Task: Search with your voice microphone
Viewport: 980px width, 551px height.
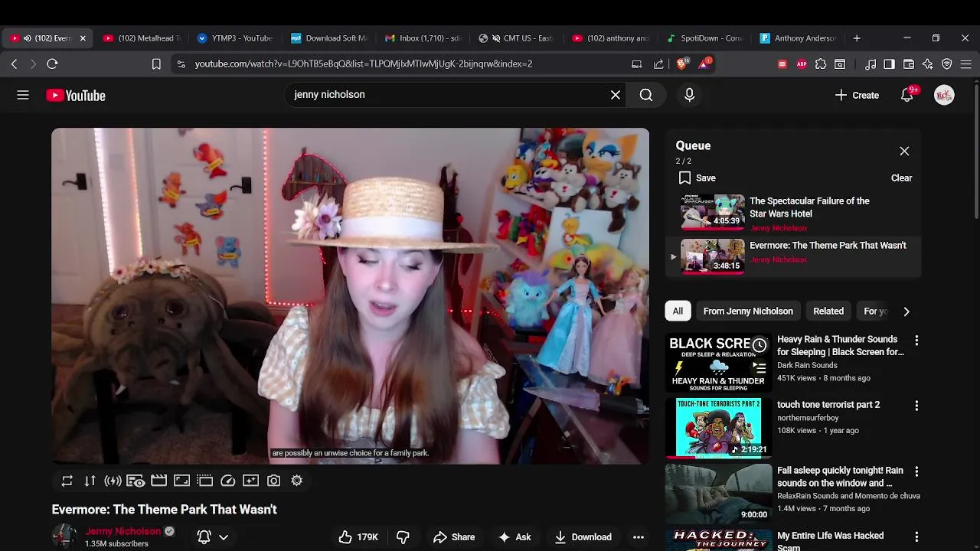Action: [689, 95]
